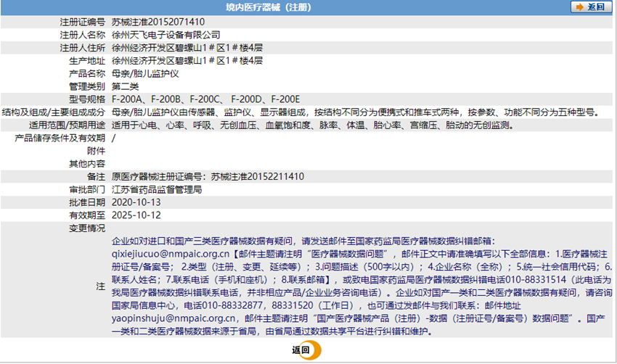Select registration number 苏械注准20152071410
Image resolution: width=617 pixels, height=364 pixels.
pos(158,22)
